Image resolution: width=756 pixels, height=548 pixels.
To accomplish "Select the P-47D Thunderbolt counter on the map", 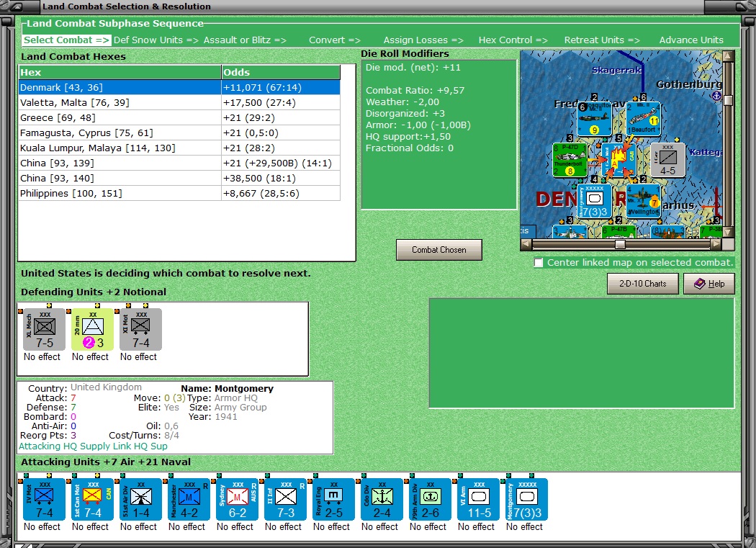I will point(570,160).
